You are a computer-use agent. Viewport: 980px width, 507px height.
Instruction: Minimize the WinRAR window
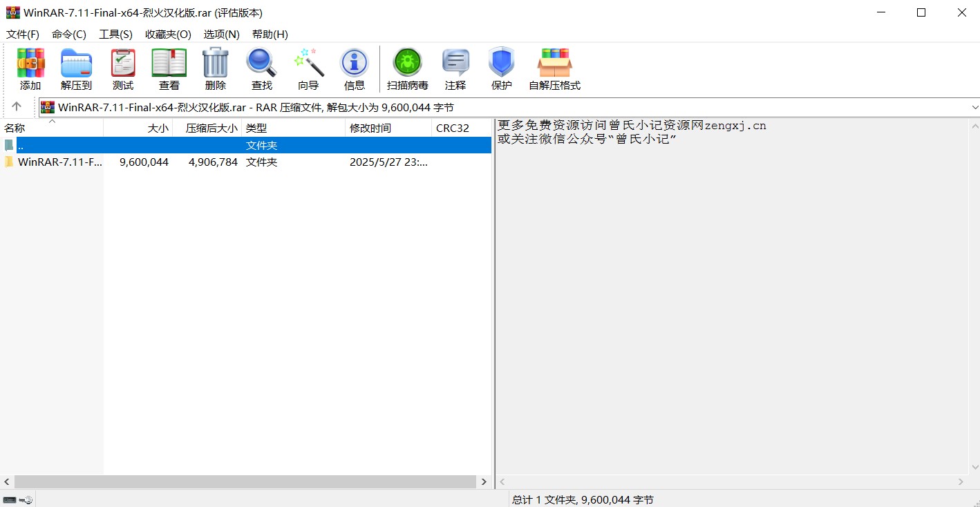(880, 12)
